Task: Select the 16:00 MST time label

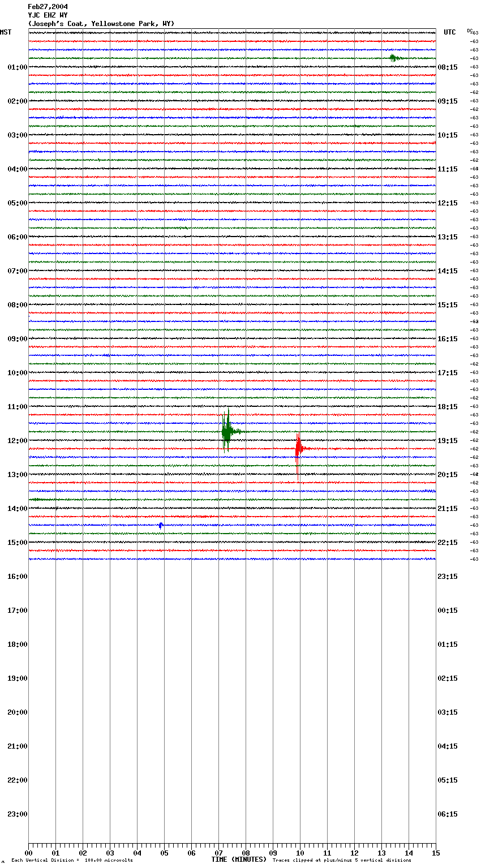Action: pos(18,577)
